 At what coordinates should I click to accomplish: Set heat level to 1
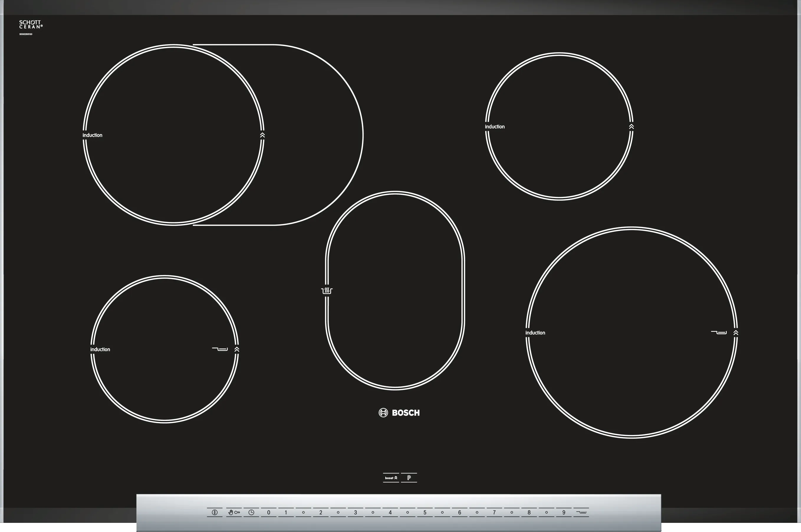(x=286, y=512)
